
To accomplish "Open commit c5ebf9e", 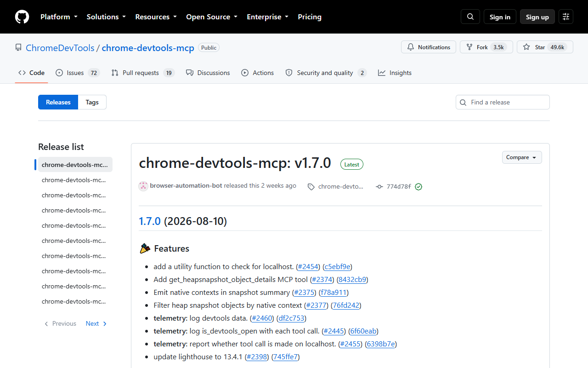I will tap(338, 266).
